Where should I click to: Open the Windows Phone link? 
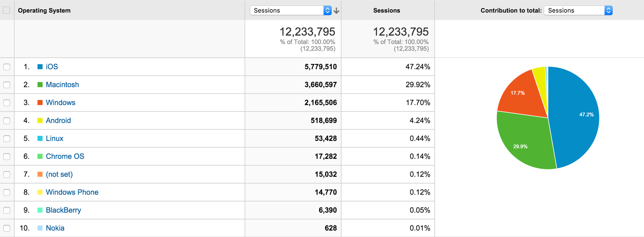pos(72,192)
